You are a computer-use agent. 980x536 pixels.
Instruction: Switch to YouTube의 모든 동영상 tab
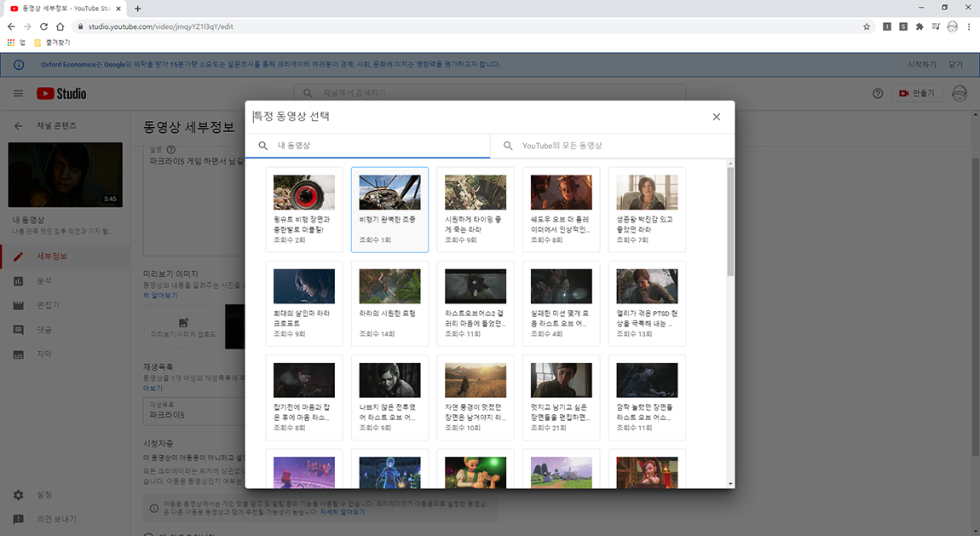click(613, 146)
